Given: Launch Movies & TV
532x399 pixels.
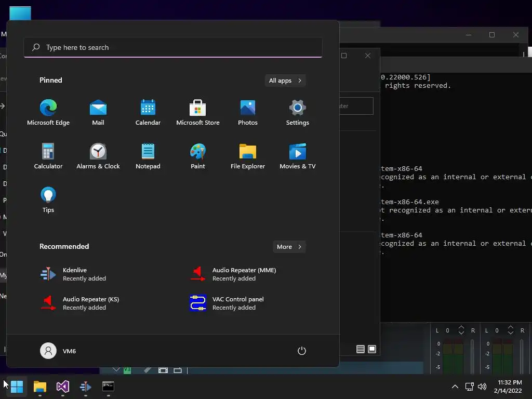Looking at the screenshot, I should pos(298,156).
